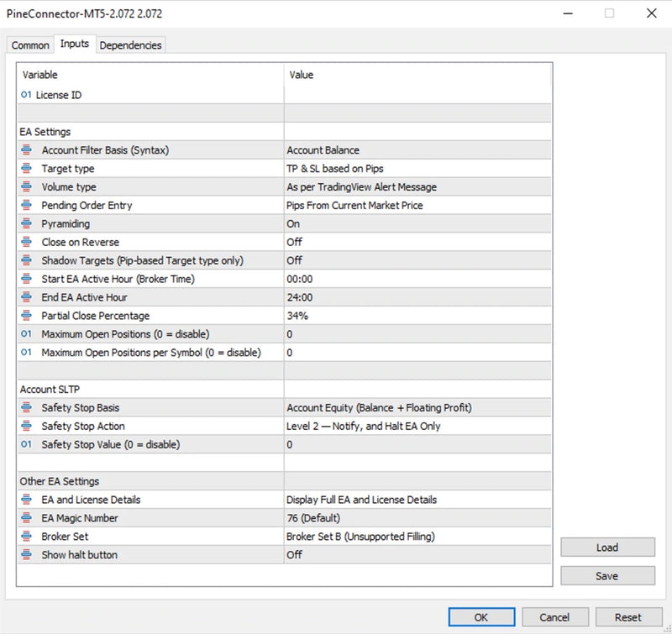
Task: Click the icon beside EA Magic Number
Action: [x=27, y=518]
